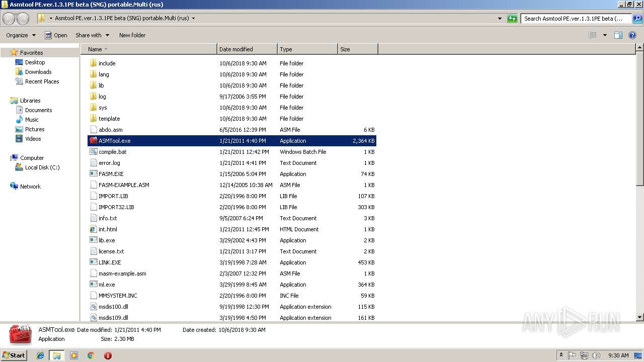This screenshot has width=644, height=362.
Task: Open the Videos library
Action: (x=33, y=139)
